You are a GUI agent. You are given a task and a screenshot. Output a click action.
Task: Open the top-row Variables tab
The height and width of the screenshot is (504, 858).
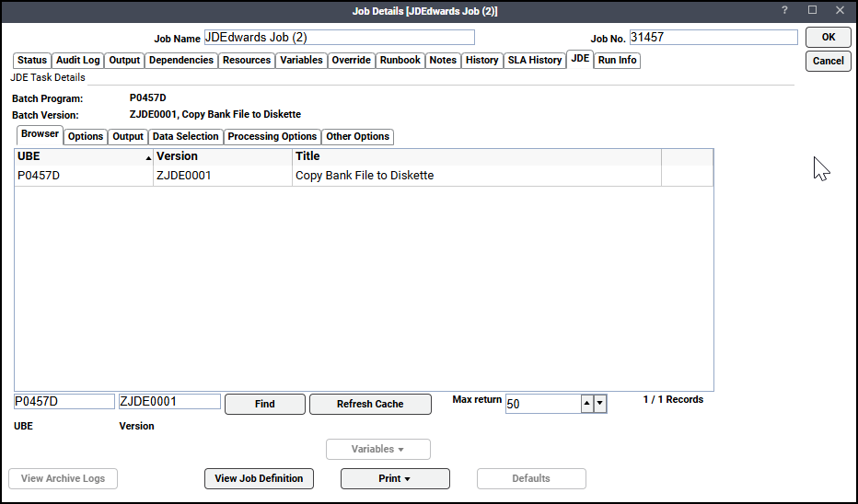[x=301, y=60]
